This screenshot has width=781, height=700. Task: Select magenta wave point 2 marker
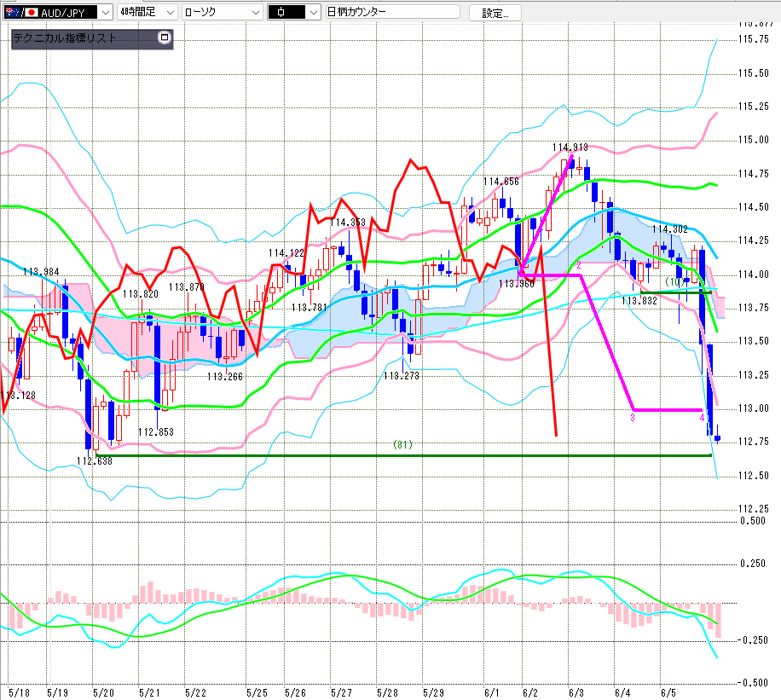[579, 265]
